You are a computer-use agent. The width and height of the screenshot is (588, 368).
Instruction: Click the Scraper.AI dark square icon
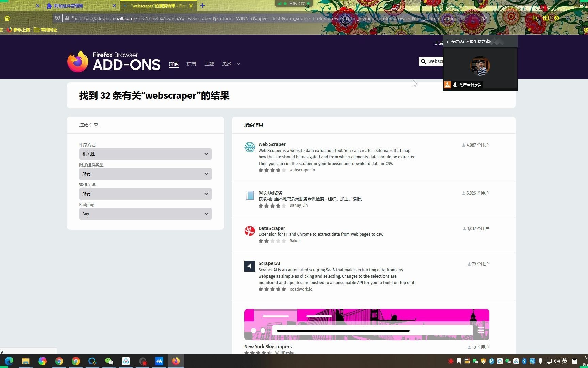pos(250,266)
